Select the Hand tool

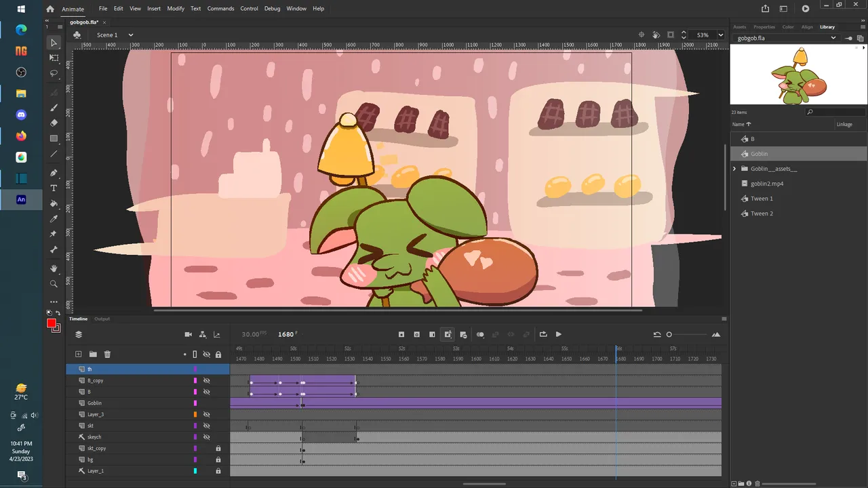(54, 269)
